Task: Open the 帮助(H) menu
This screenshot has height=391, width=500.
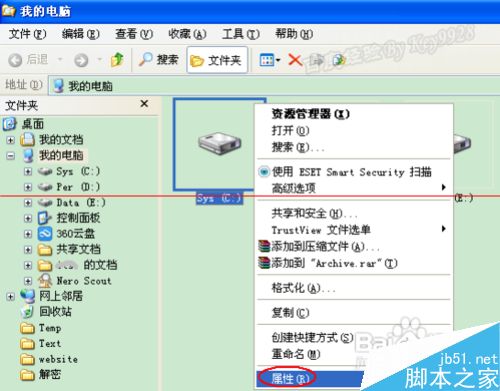Action: coord(294,34)
